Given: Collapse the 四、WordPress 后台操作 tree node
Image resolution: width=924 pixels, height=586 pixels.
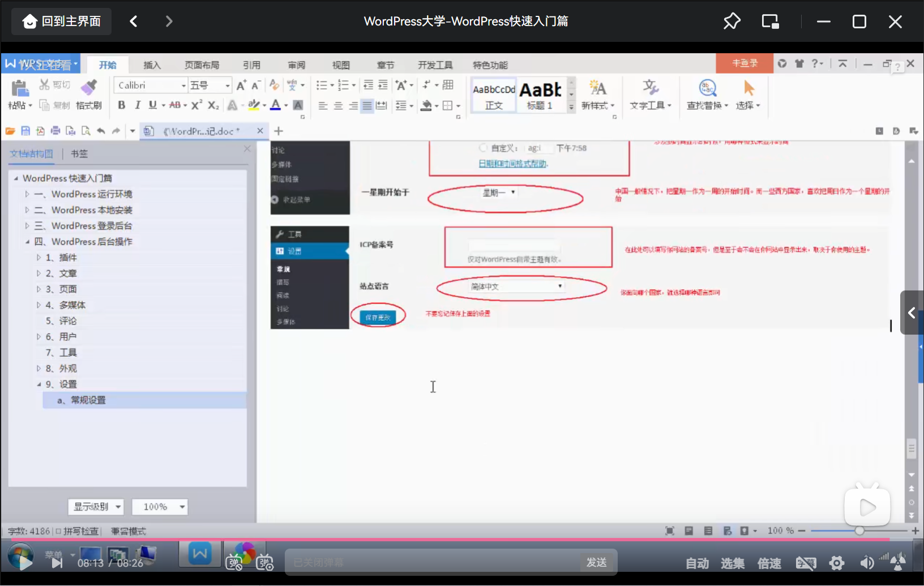Looking at the screenshot, I should 27,242.
